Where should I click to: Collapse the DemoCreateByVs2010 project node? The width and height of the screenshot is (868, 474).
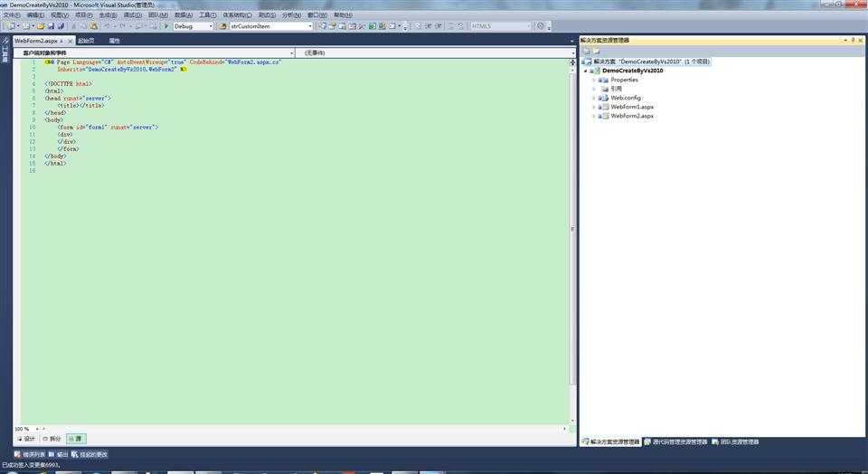(586, 71)
